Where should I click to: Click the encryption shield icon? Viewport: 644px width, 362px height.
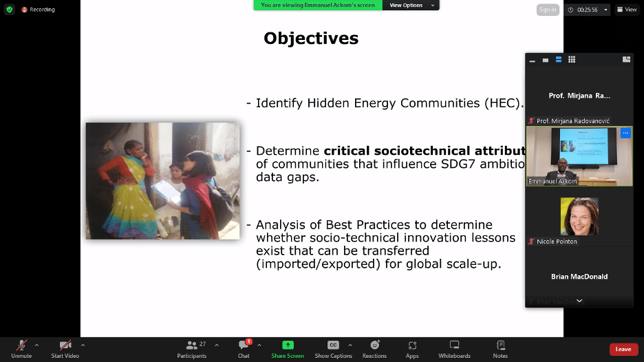tap(9, 10)
